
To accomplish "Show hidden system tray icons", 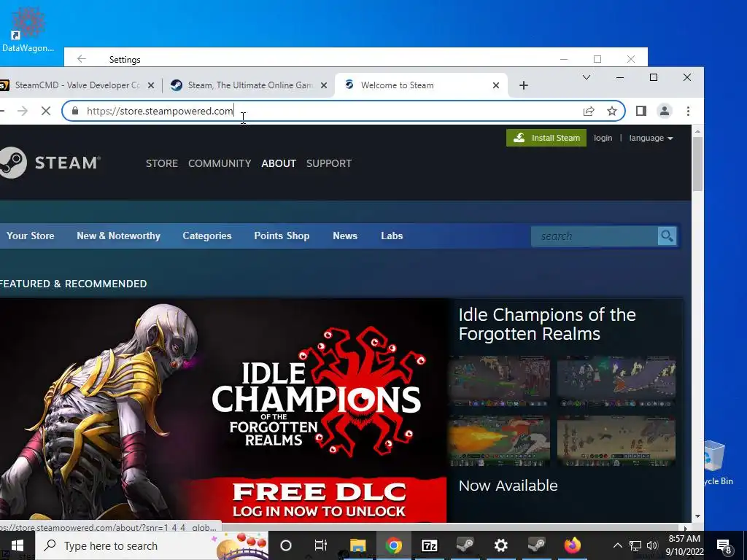I will (x=617, y=545).
